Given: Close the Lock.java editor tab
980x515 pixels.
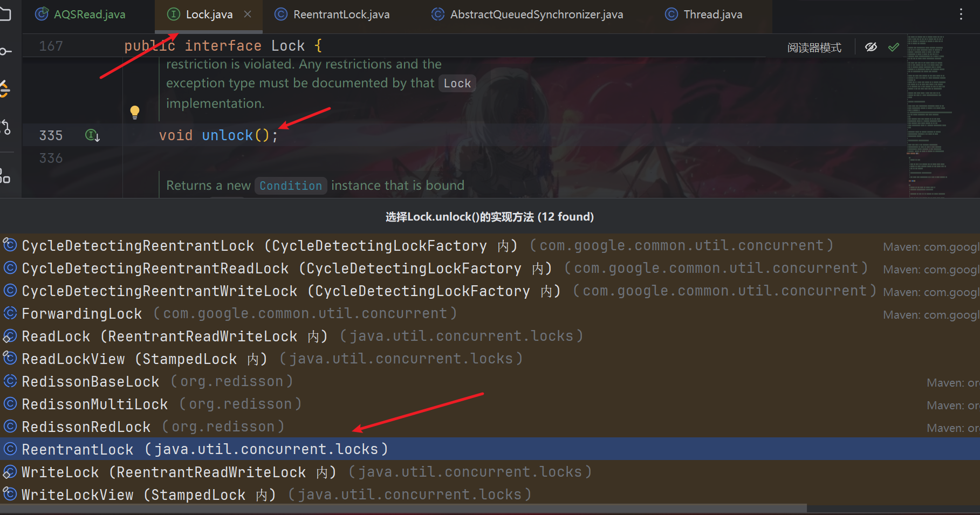Looking at the screenshot, I should 248,15.
